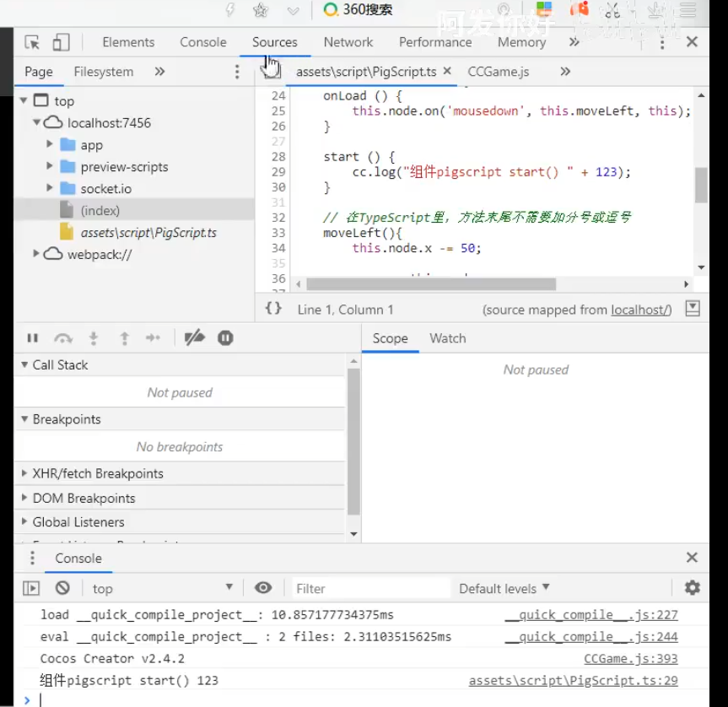Select the Page navigator tab
The height and width of the screenshot is (707, 728).
tap(39, 72)
